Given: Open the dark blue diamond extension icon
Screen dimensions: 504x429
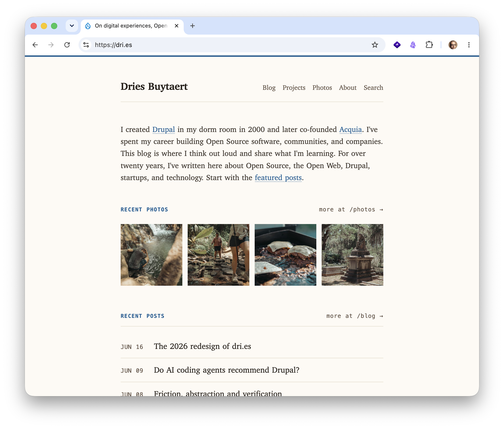Looking at the screenshot, I should click(x=397, y=45).
